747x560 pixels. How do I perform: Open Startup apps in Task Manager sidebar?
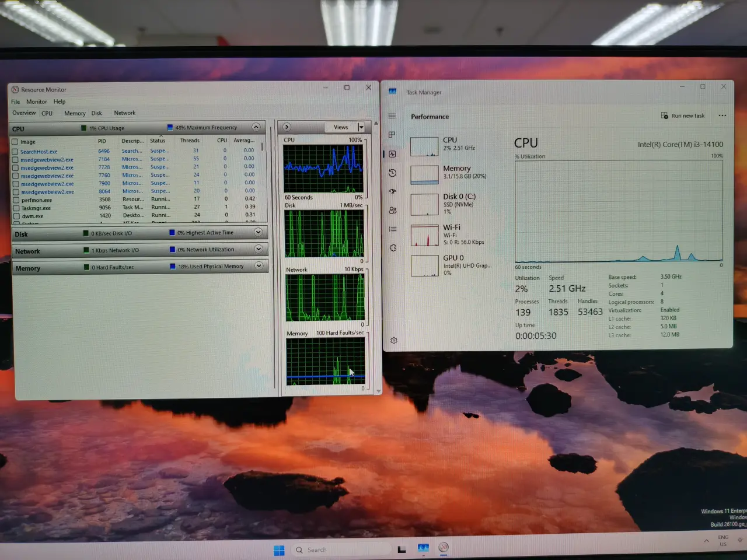point(392,191)
